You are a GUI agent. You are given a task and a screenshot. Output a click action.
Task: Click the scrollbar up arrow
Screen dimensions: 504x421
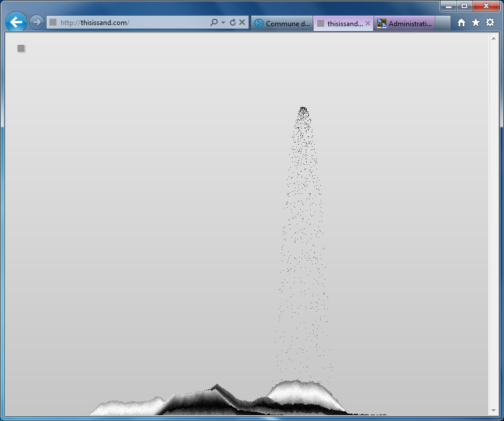coord(494,38)
